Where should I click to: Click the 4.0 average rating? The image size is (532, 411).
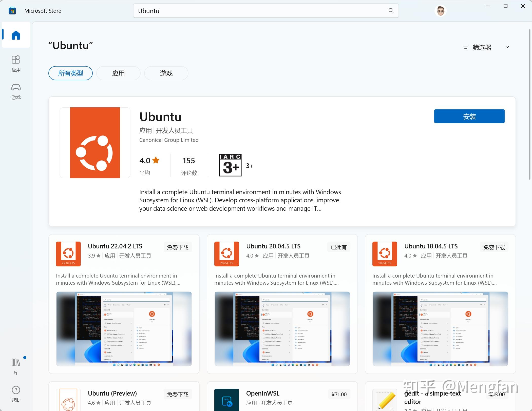(149, 161)
